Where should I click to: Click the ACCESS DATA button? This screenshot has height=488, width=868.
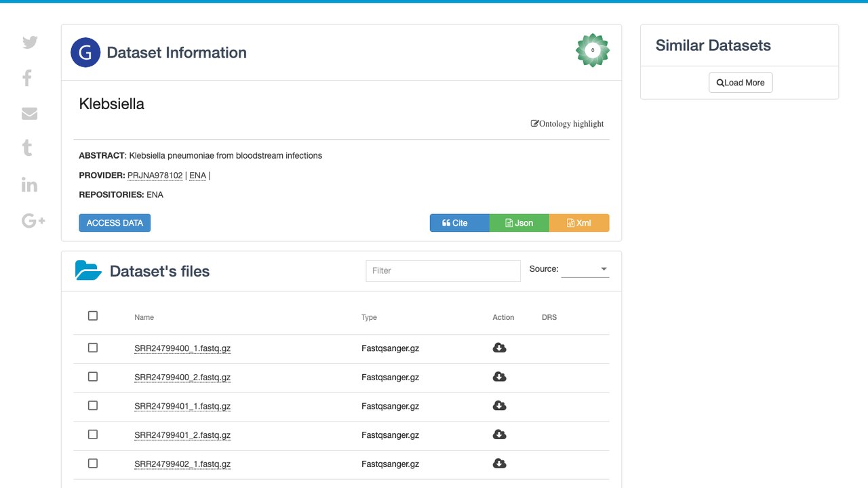[x=115, y=223]
